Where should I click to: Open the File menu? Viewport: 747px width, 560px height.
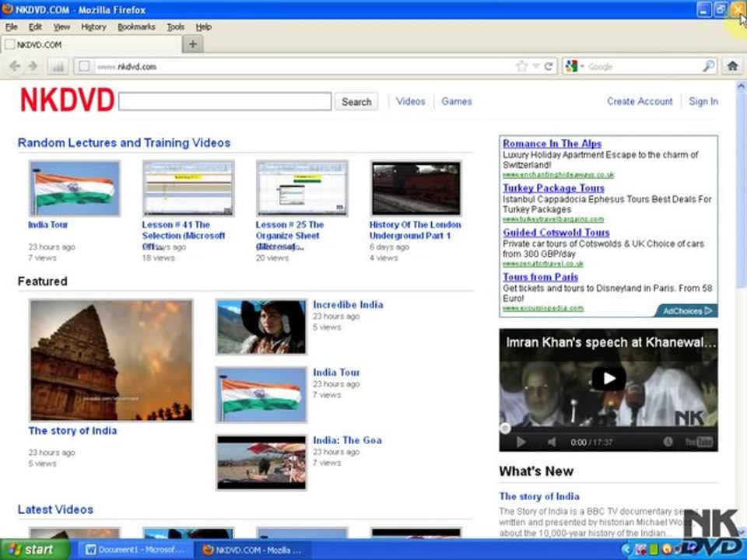(12, 27)
